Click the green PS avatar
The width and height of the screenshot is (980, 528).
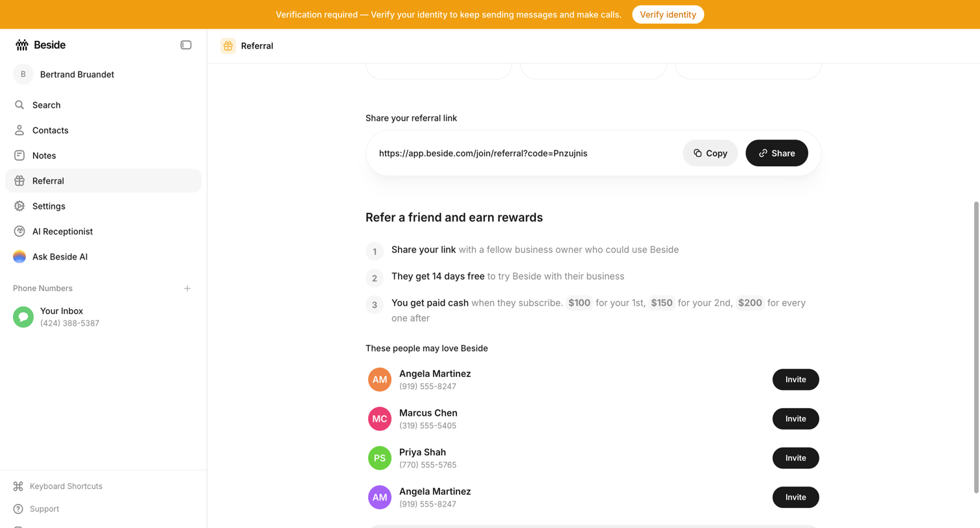click(x=380, y=459)
